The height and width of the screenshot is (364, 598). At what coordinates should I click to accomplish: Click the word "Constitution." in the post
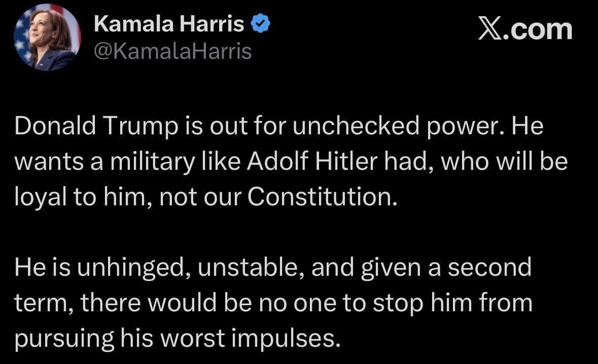point(323,197)
